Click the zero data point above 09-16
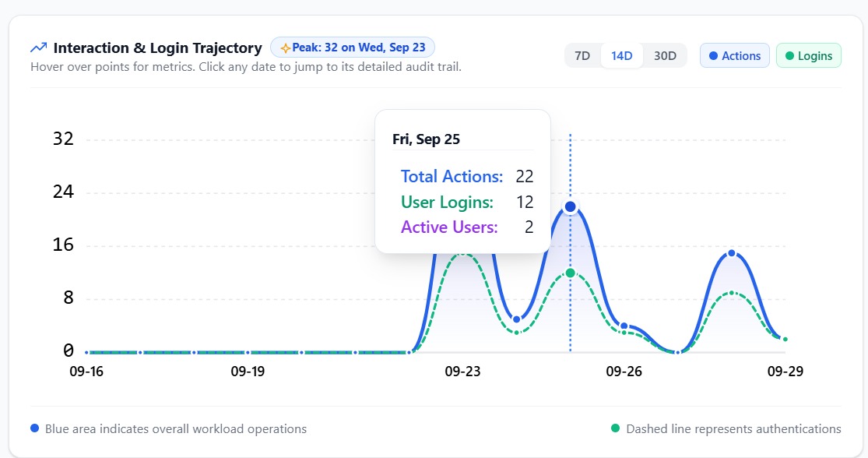 [x=86, y=352]
